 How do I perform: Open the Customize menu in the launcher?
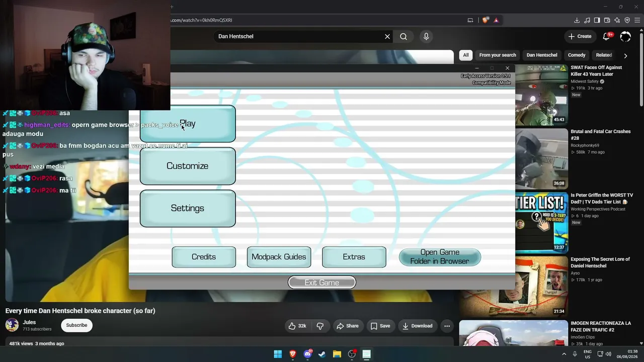(x=188, y=166)
